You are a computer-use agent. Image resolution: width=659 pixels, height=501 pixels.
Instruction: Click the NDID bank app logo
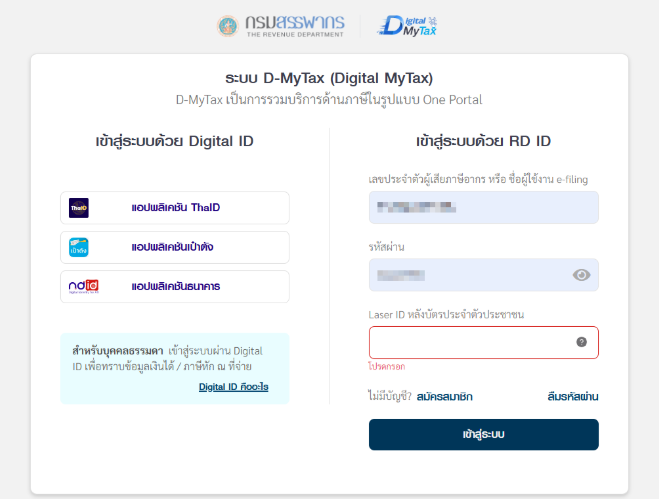pos(84,287)
